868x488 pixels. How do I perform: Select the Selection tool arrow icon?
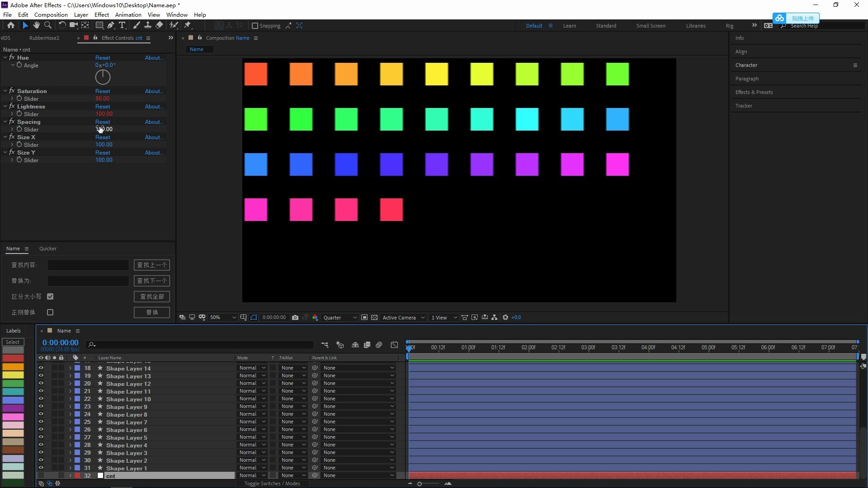[24, 25]
